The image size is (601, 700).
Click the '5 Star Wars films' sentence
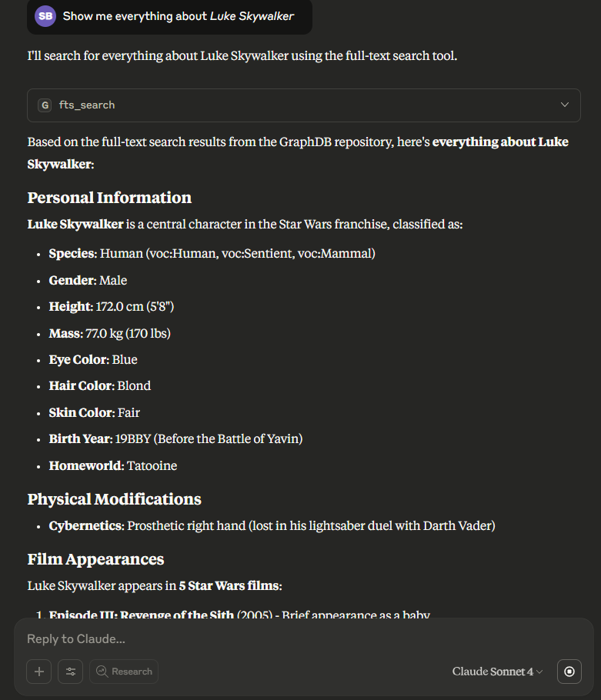pyautogui.click(x=155, y=585)
